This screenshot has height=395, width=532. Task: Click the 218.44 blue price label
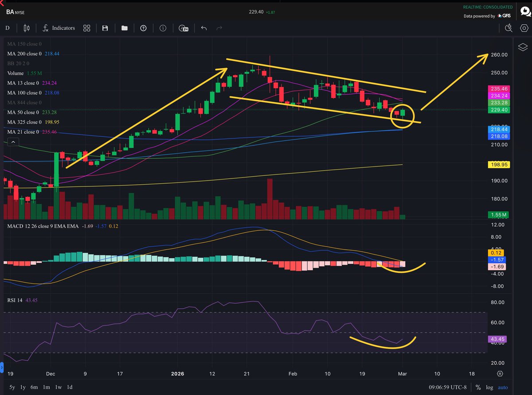coord(499,128)
